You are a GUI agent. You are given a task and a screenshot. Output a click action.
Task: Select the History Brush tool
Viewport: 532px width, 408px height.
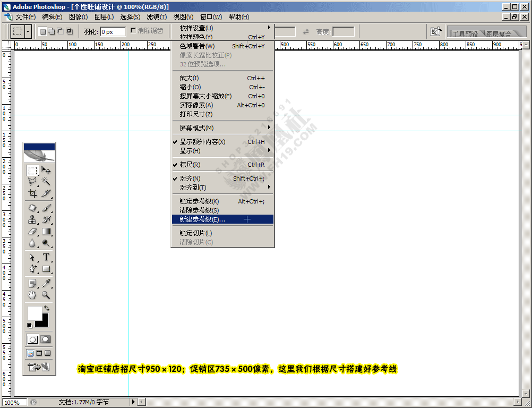pos(46,219)
